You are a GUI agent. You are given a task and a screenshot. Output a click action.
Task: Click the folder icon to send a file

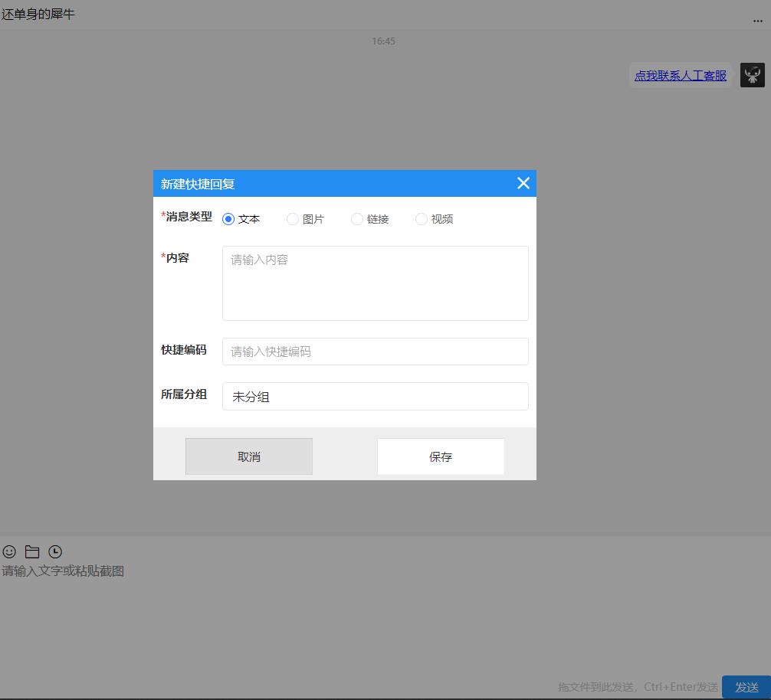click(x=32, y=551)
